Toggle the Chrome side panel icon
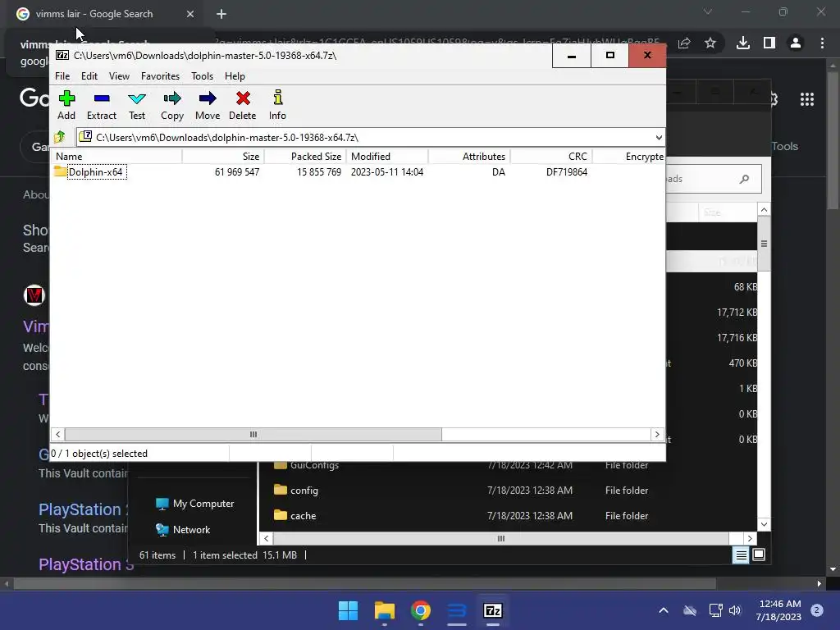 click(x=769, y=43)
